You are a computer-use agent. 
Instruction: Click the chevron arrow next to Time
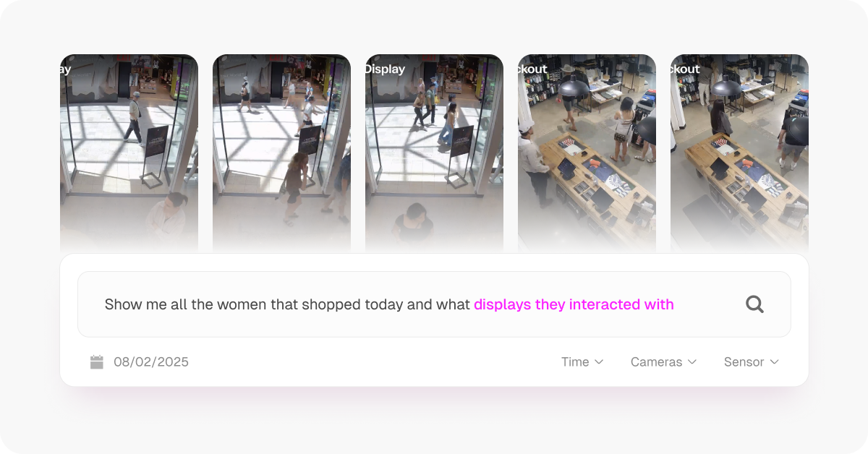click(599, 362)
